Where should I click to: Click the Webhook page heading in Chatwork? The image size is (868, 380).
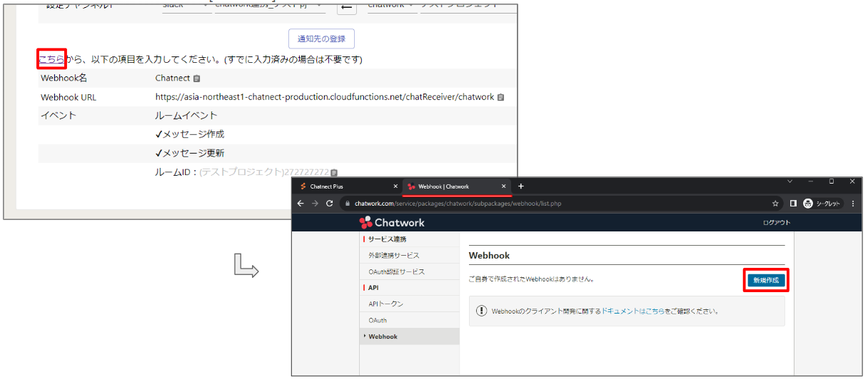click(x=489, y=255)
